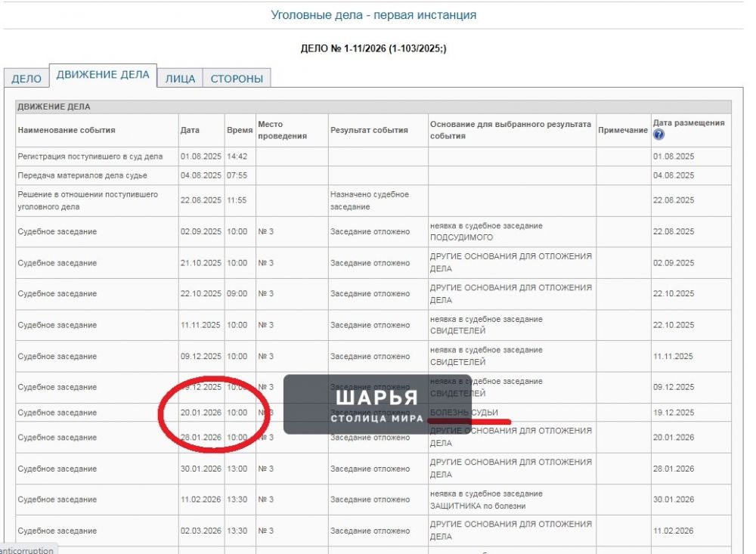The image size is (756, 554).
Task: Click posting date "28.01.2026" in the 13:00 row
Action: 674,469
